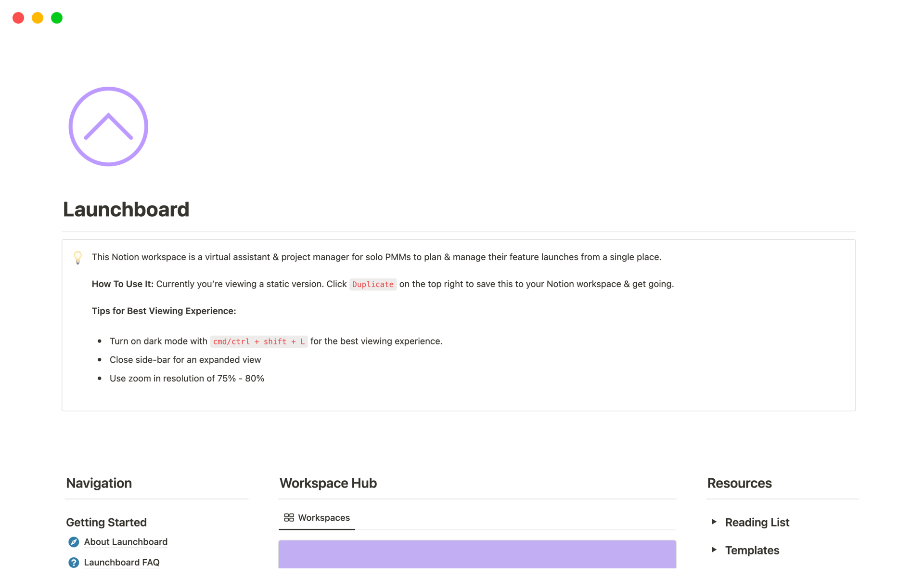
Task: Click the cmd/ctrl + shift + L shortcut text
Action: 259,342
